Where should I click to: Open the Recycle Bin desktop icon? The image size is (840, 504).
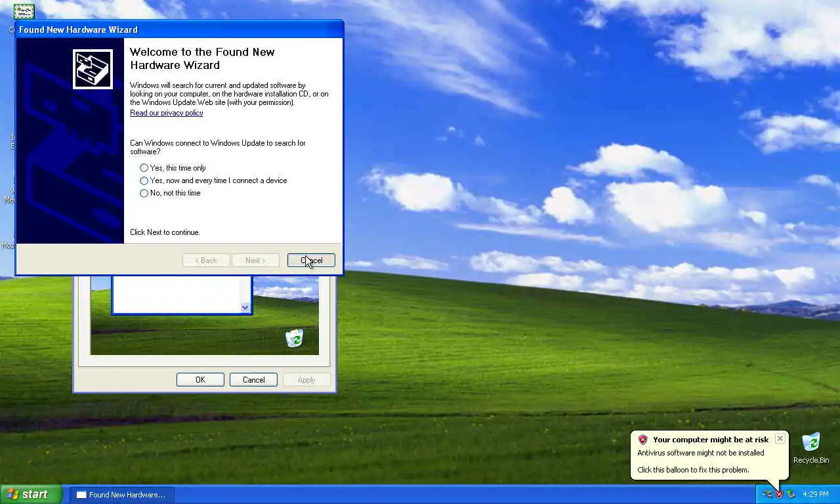[811, 448]
